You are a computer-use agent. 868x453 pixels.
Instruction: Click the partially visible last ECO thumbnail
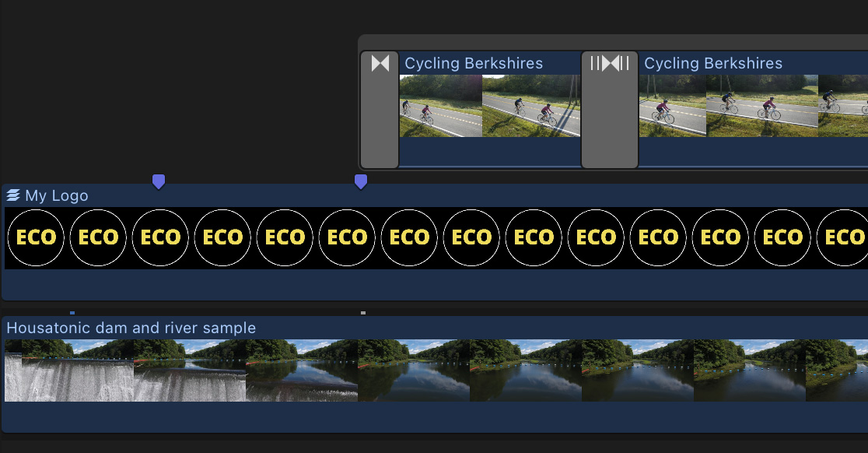(x=842, y=237)
